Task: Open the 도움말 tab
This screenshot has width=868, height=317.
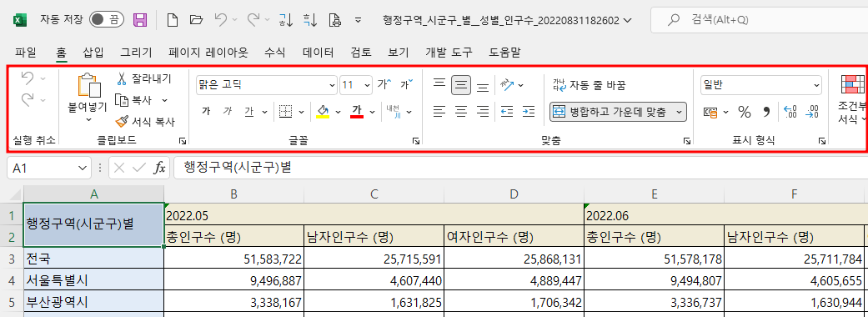Action: click(504, 53)
